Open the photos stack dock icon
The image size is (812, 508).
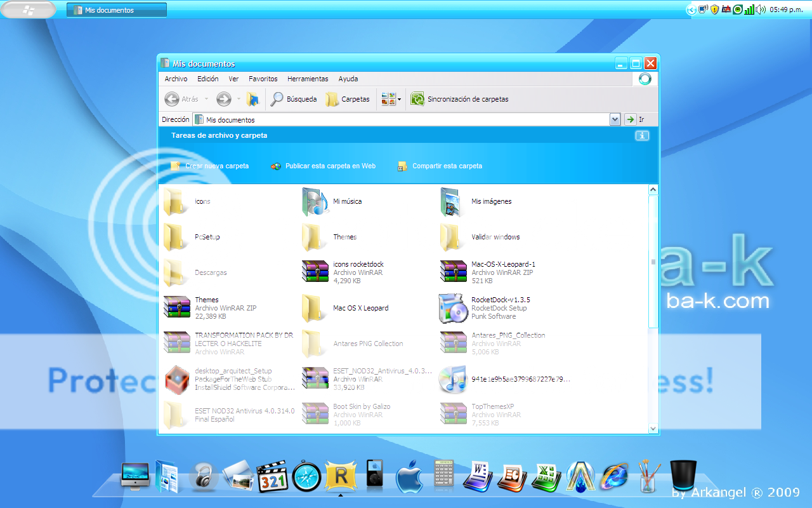(x=239, y=476)
